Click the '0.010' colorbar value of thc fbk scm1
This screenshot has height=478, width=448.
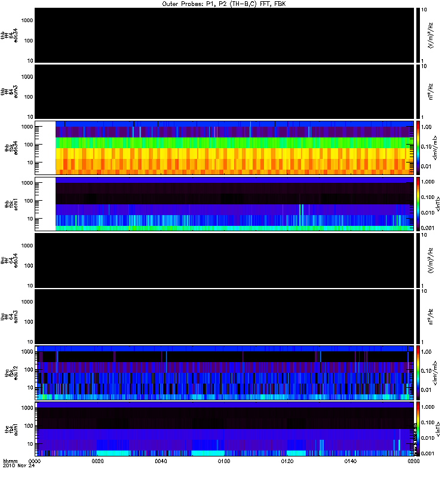428,438
